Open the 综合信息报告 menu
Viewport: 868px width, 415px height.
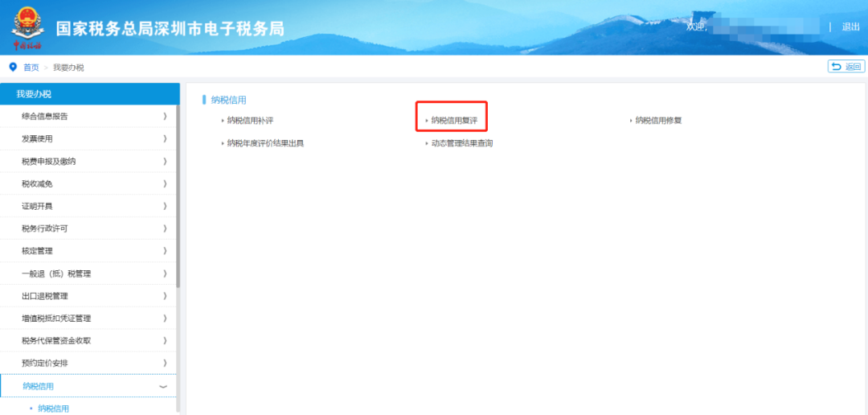[90, 117]
